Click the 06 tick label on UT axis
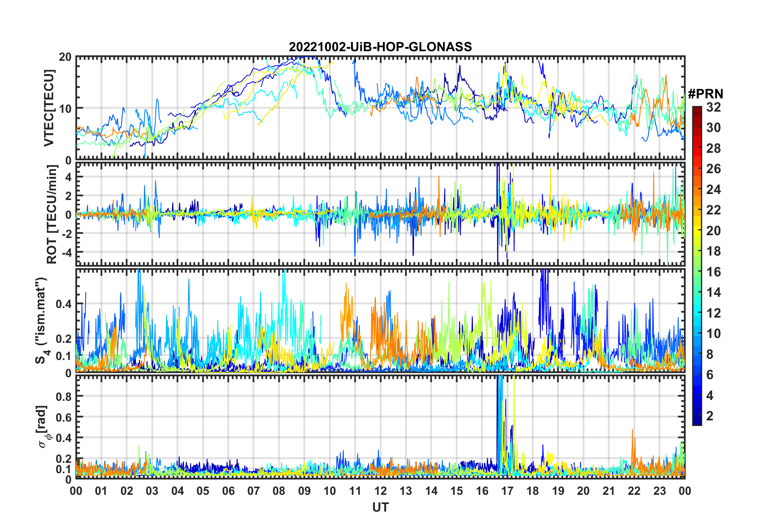This screenshot has width=761, height=532. pos(228,491)
